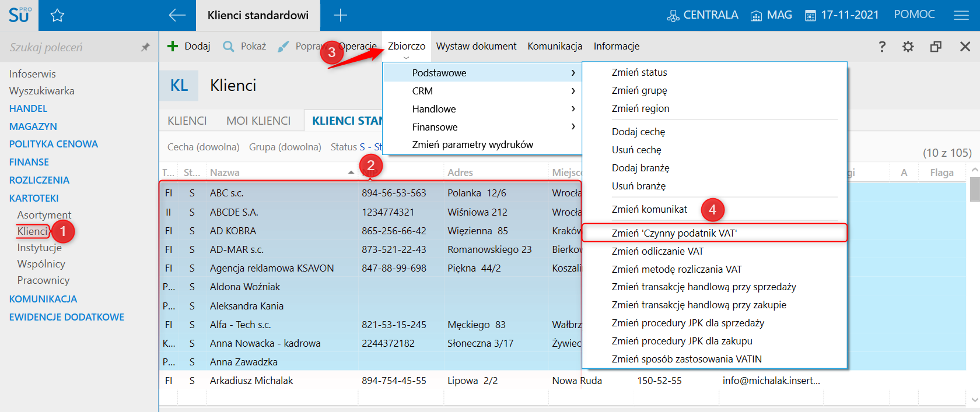Open the HANDEL section
The image size is (980, 412).
[x=28, y=108]
